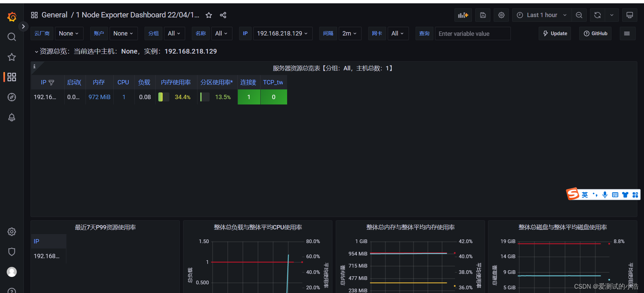644x293 pixels.
Task: Open the Node Exporter Dashboard title
Action: [138, 15]
